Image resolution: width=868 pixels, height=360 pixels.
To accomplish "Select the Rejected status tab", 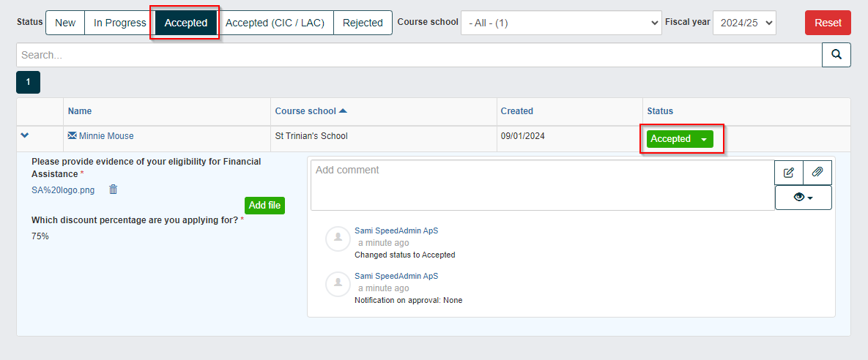I will 363,23.
